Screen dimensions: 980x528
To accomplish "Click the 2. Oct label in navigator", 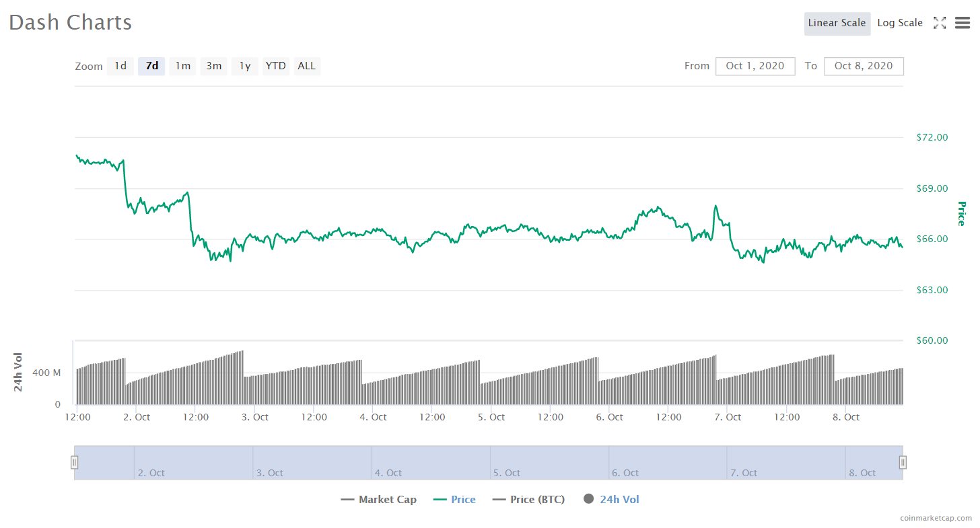I will [x=151, y=473].
